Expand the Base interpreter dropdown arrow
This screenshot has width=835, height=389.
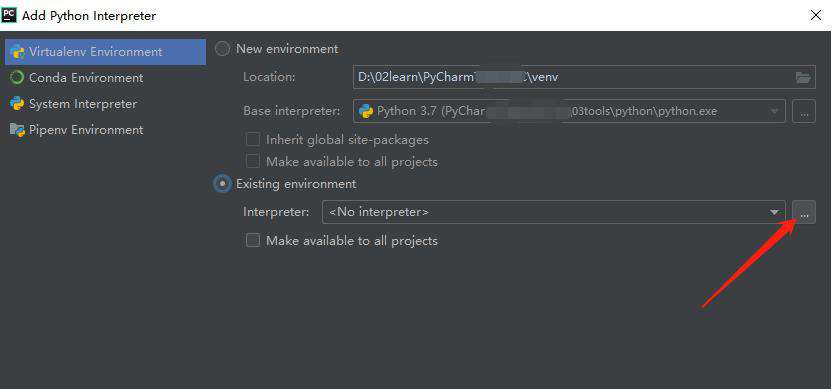pos(774,112)
